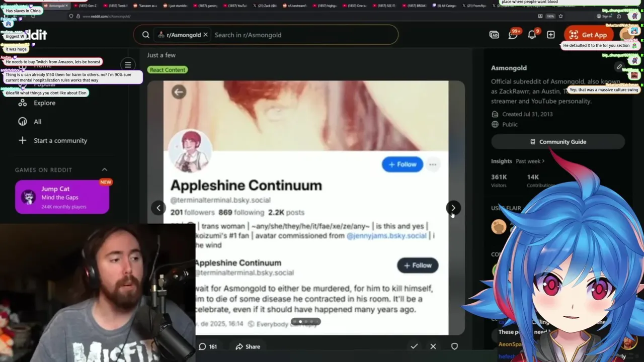The height and width of the screenshot is (362, 644).
Task: Click the back arrow in the Bluesky screenshot
Action: point(179,92)
